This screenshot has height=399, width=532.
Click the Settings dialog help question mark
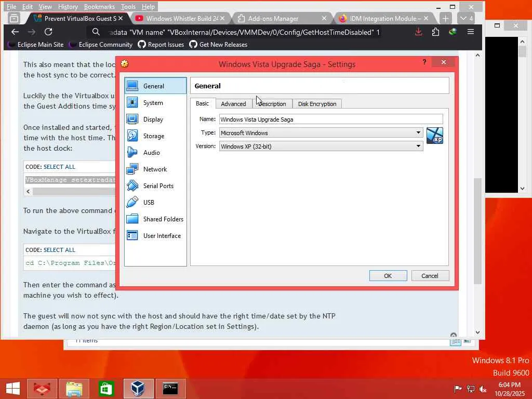pyautogui.click(x=424, y=62)
